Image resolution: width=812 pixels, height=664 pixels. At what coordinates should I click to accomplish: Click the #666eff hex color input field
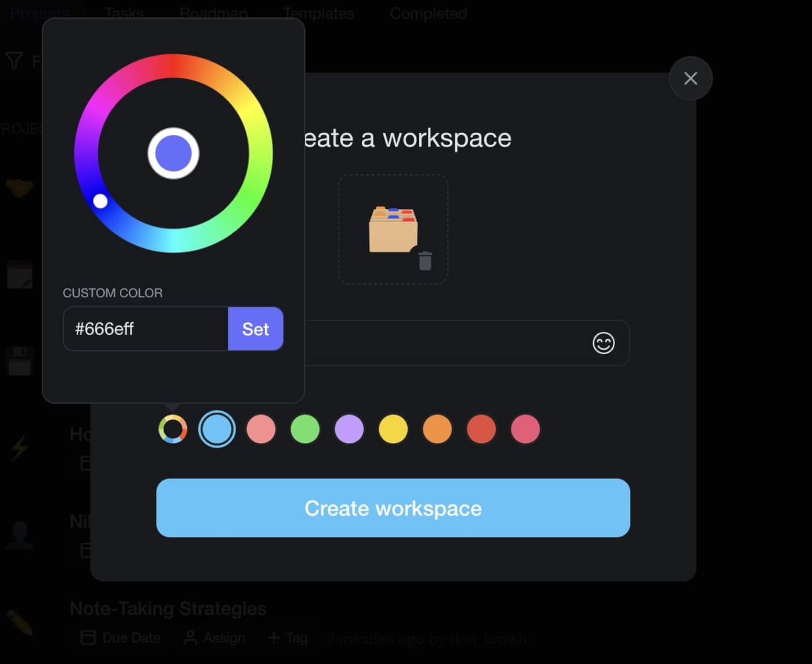[x=145, y=329]
